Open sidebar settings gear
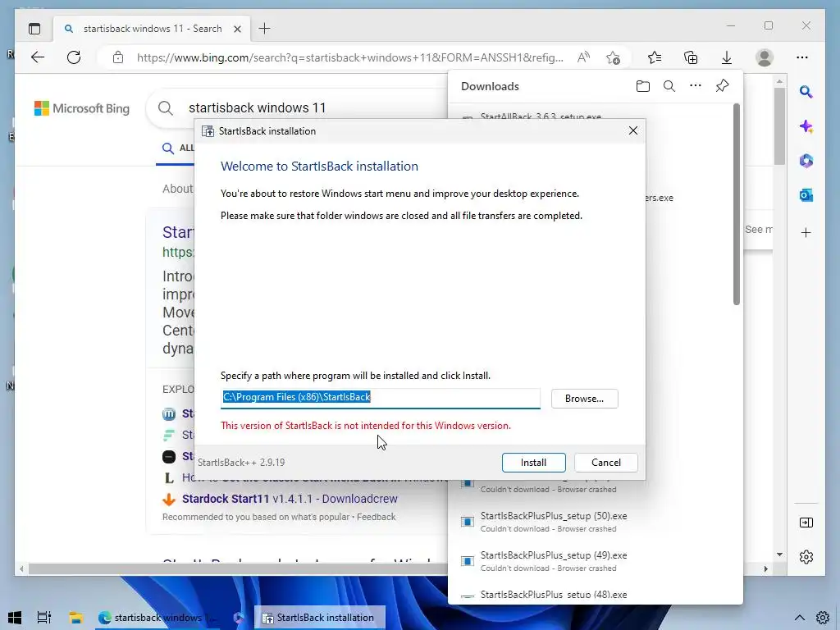Screen dimensions: 840x630 point(806,557)
